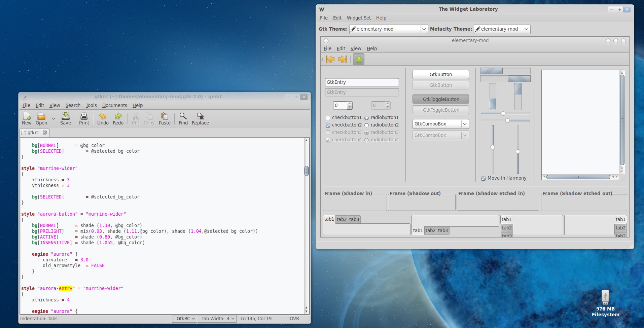Click the forward arrow icon in Widget Laboratory preview
644x328 pixels.
click(x=343, y=59)
